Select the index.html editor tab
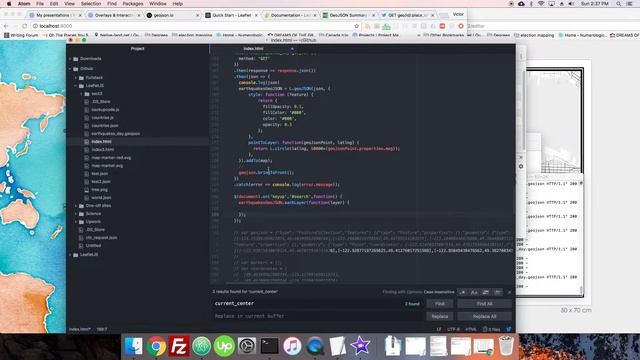The width and height of the screenshot is (640, 360). [253, 49]
